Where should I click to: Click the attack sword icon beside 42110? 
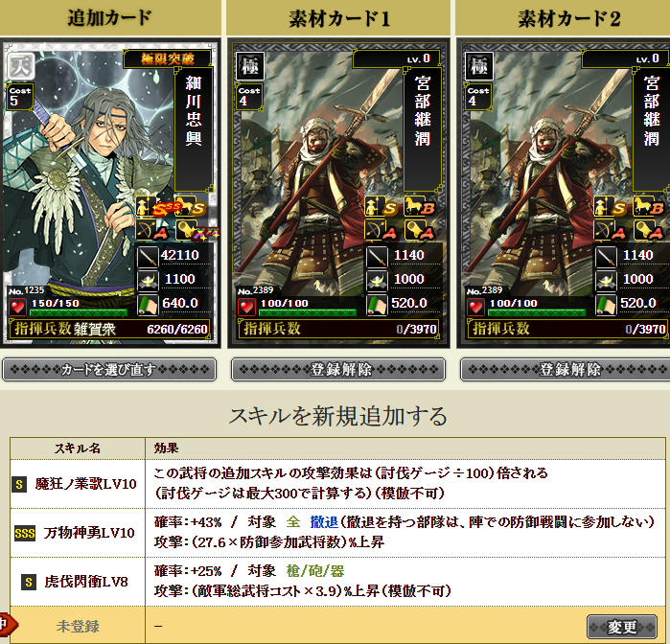(x=148, y=256)
